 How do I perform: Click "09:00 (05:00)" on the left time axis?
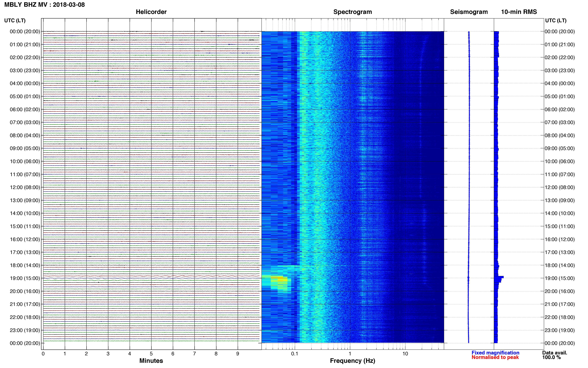25,148
